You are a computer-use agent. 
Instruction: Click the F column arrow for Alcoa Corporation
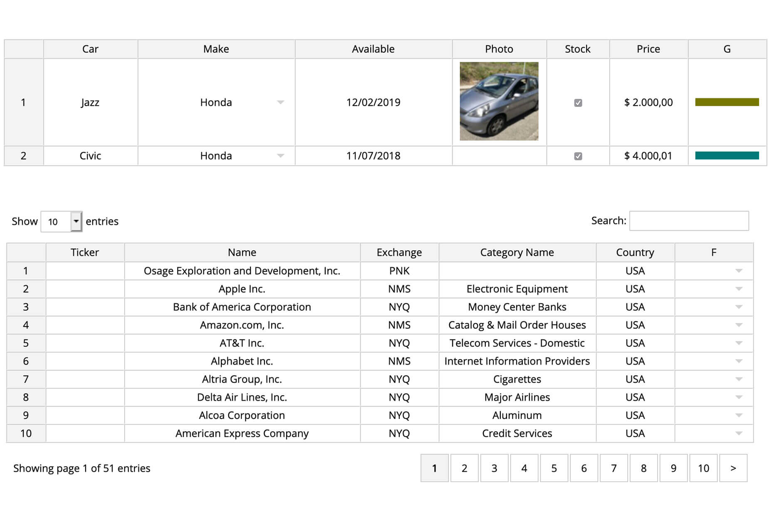[x=739, y=415]
